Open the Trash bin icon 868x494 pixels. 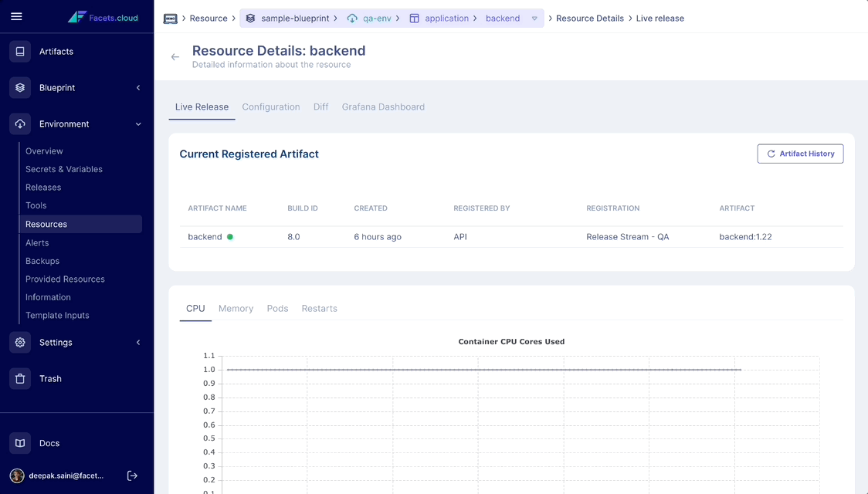(x=20, y=379)
